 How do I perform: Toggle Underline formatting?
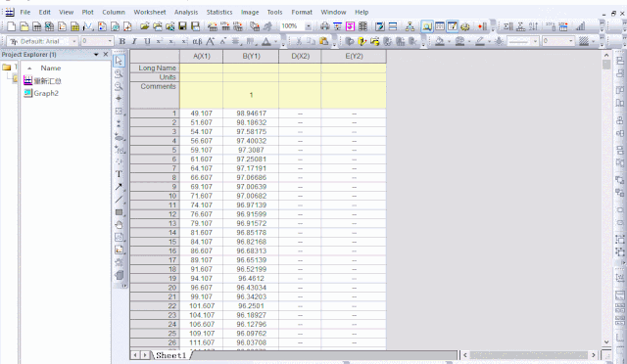147,41
